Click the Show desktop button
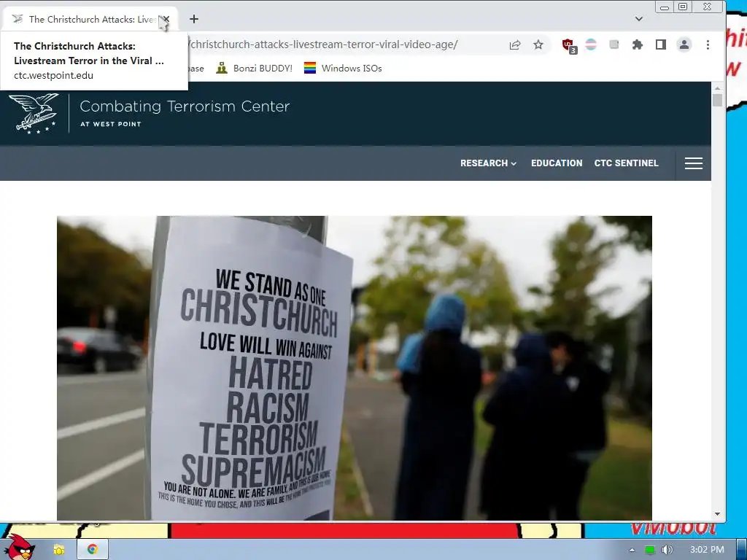The height and width of the screenshot is (560, 747). 742,550
